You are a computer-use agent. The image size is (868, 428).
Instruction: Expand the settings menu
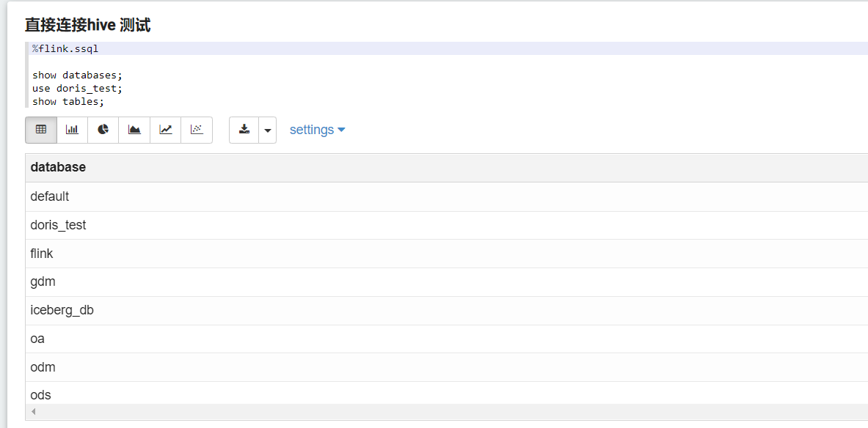[317, 130]
